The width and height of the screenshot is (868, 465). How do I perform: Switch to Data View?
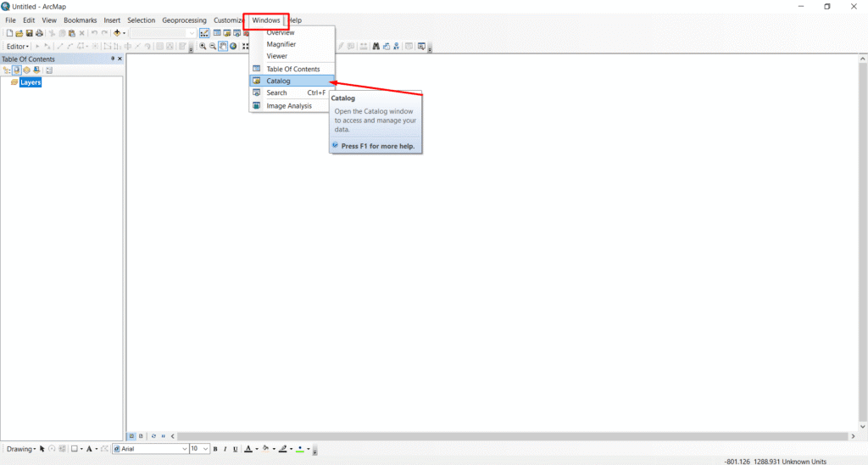click(x=131, y=436)
